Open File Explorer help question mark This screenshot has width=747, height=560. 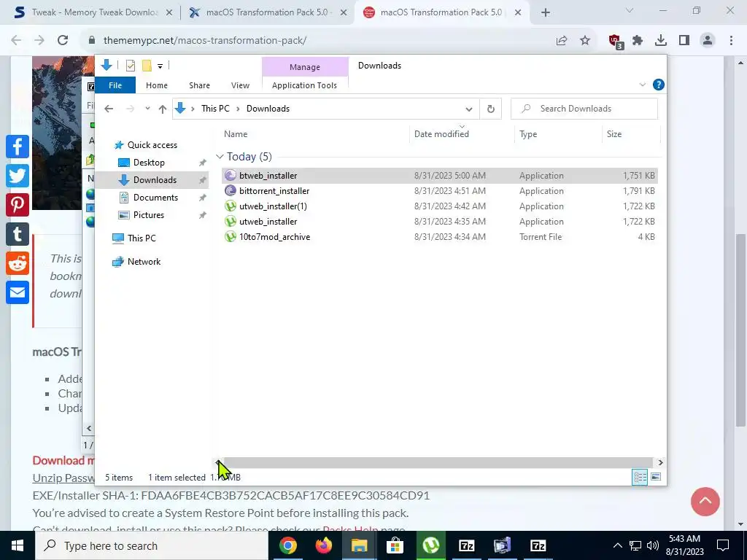(659, 85)
